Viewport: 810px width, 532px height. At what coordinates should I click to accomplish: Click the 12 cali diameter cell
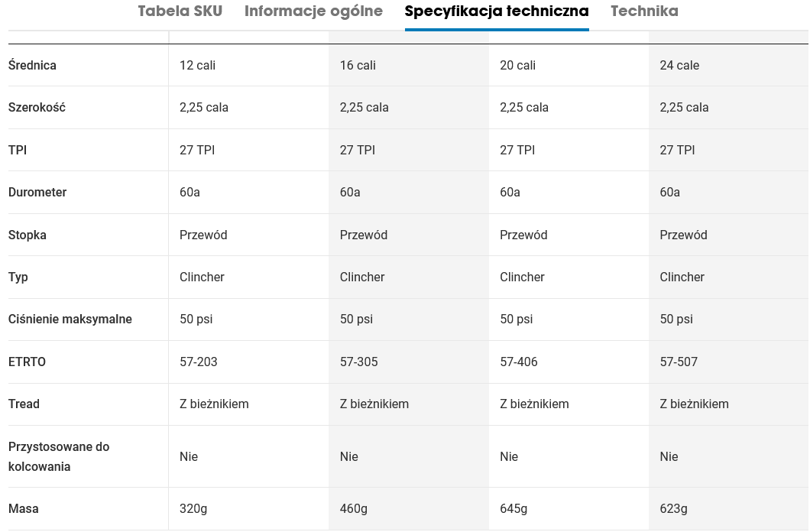coord(197,65)
